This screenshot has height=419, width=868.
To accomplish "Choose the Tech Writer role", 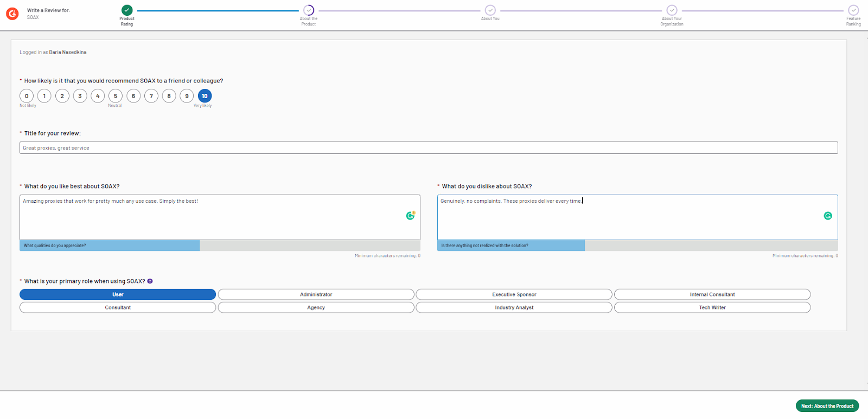I will click(712, 307).
